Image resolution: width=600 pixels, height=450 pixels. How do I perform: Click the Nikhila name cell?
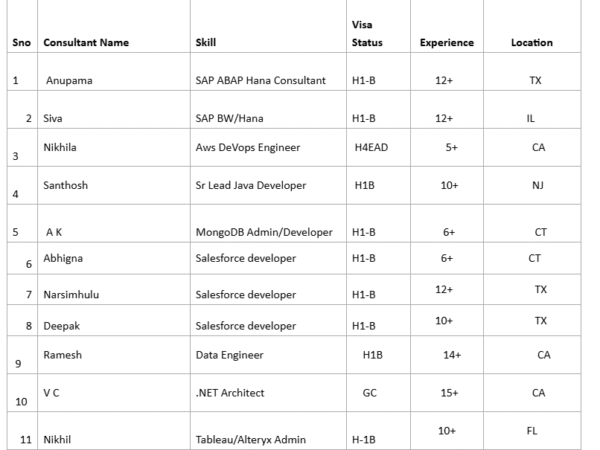64,146
